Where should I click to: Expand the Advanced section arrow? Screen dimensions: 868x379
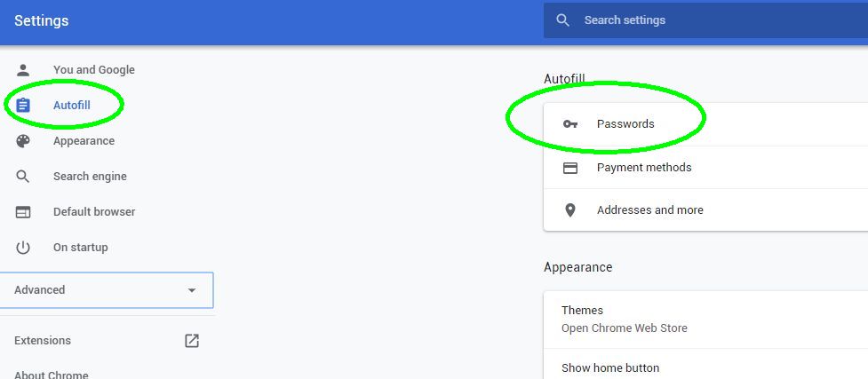click(192, 290)
